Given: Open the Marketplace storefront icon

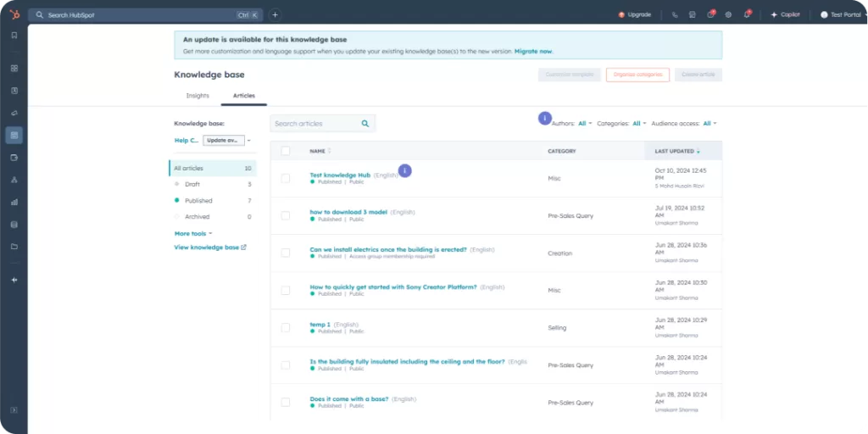Looking at the screenshot, I should pos(692,15).
